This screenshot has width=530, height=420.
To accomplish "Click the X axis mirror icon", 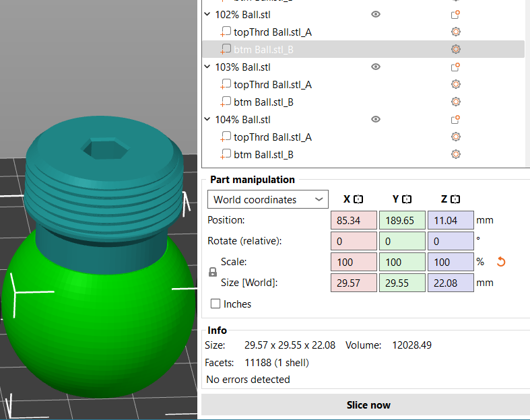I will pos(358,199).
